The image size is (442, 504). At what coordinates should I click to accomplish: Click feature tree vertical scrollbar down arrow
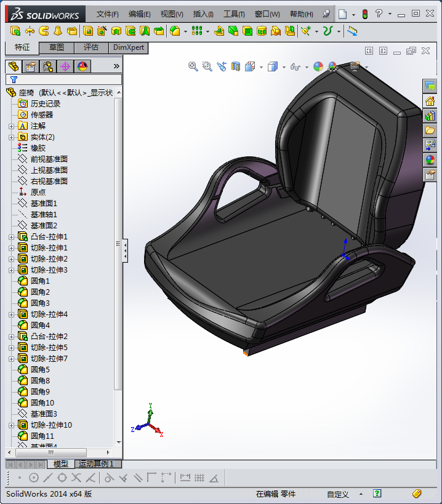pyautogui.click(x=119, y=442)
